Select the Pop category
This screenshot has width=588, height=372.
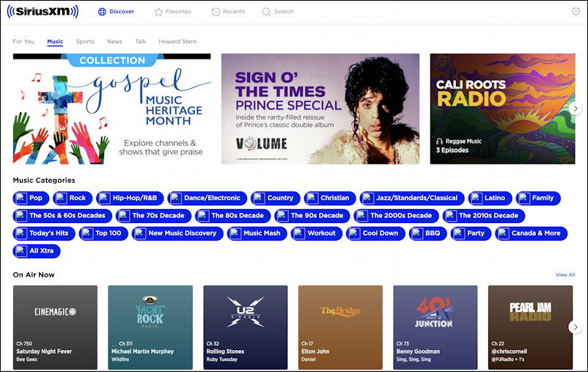(x=31, y=198)
